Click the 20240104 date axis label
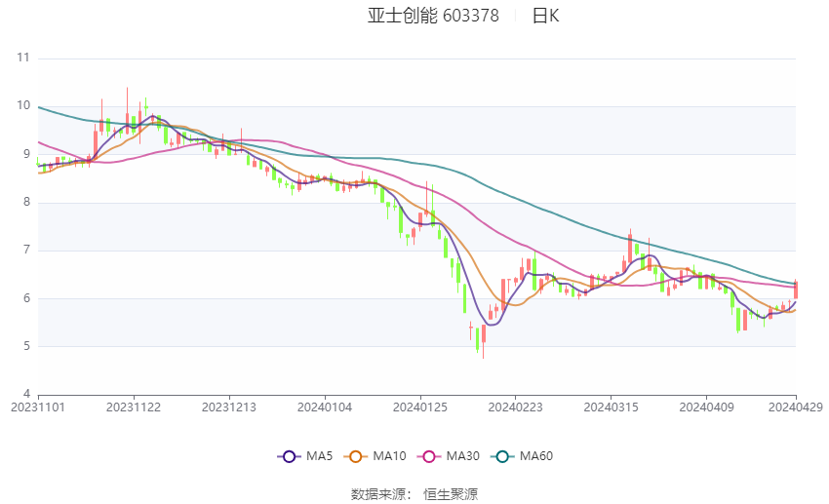 click(325, 407)
